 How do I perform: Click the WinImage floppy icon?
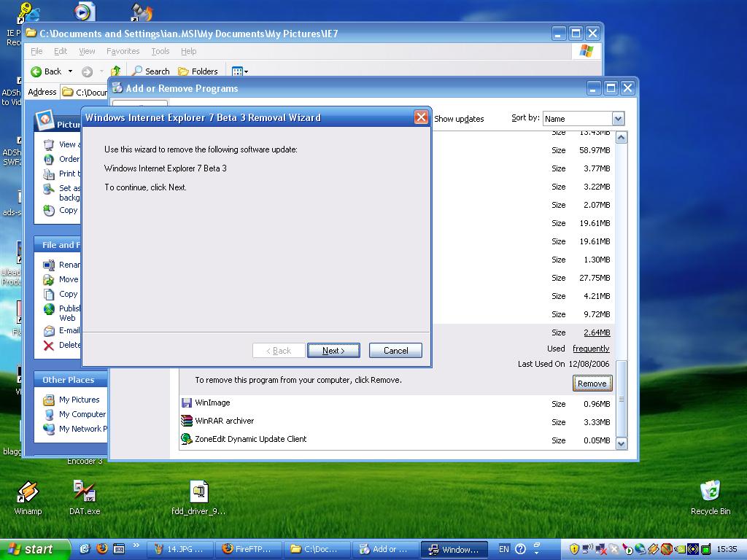pos(186,402)
